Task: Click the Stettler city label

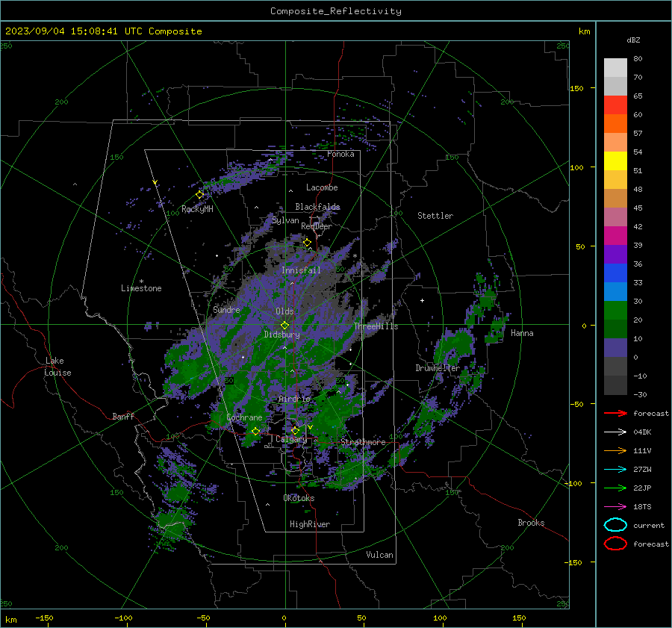Action: pyautogui.click(x=435, y=216)
